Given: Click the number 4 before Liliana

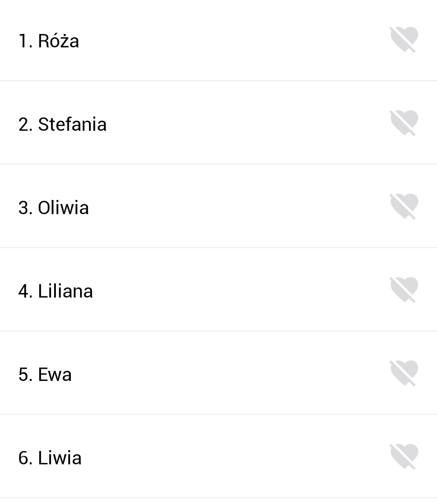Looking at the screenshot, I should (24, 291).
